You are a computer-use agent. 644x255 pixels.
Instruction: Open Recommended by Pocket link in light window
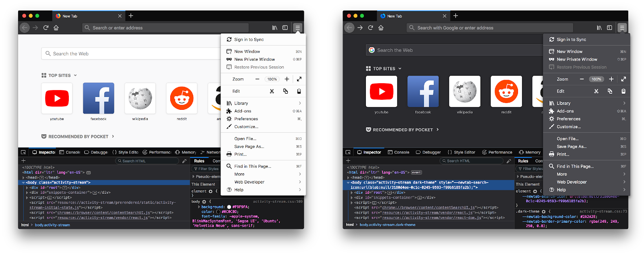(x=78, y=137)
